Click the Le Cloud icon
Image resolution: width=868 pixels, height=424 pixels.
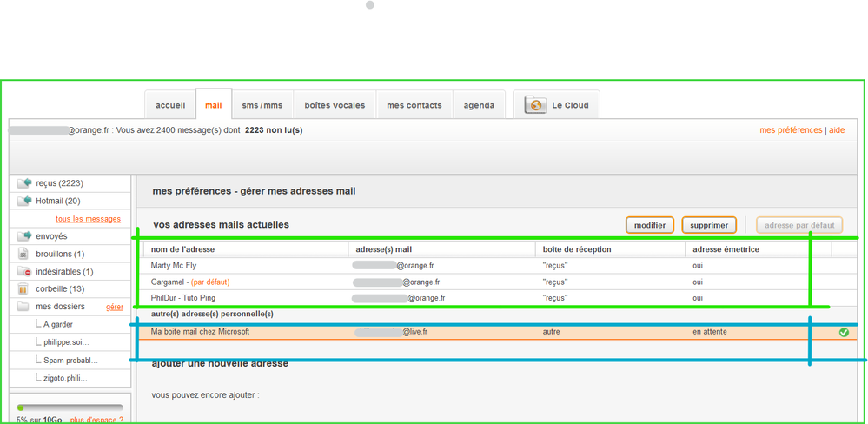(x=535, y=105)
